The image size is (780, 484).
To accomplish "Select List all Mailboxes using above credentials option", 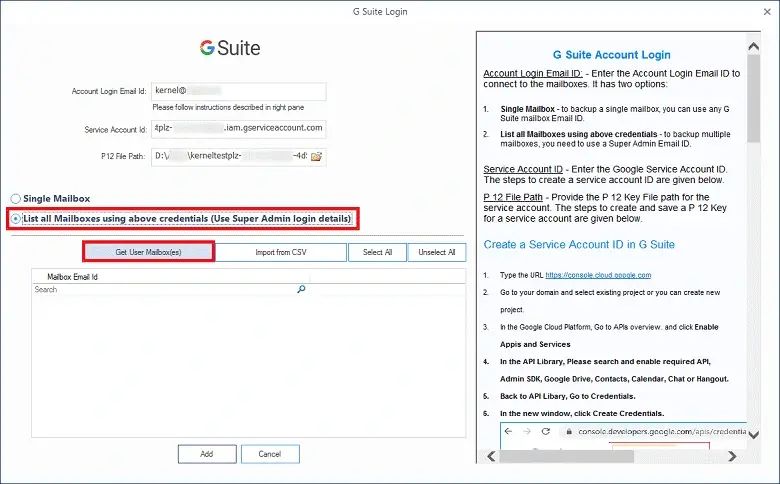I will (x=16, y=219).
